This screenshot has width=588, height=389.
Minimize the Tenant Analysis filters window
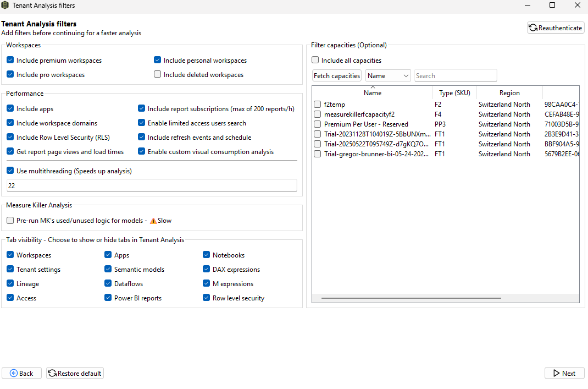coord(528,6)
